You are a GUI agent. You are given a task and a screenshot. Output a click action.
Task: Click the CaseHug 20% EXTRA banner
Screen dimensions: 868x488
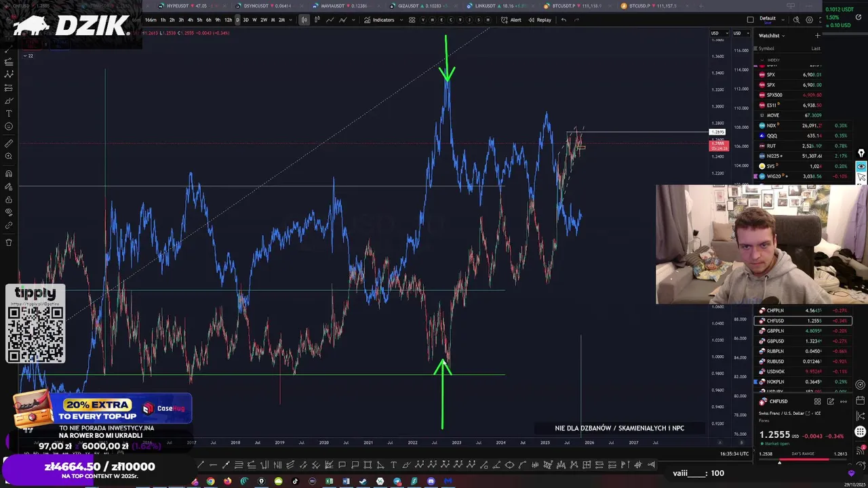(x=102, y=407)
